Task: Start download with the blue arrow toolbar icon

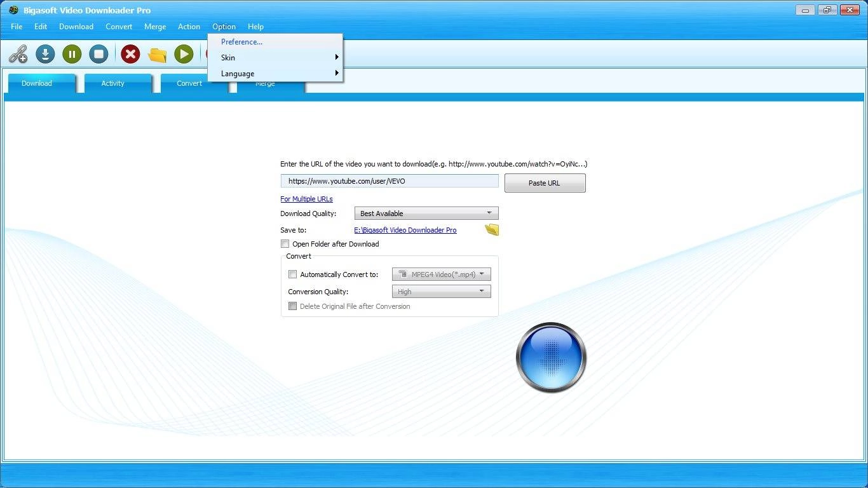Action: 45,54
